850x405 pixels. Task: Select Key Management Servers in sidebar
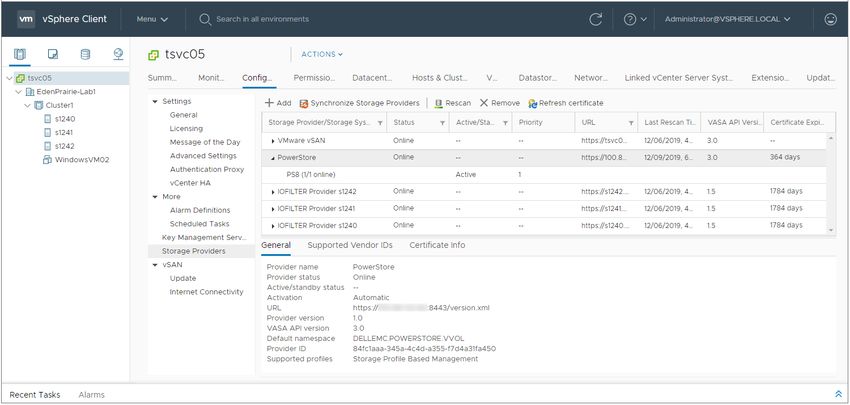pyautogui.click(x=204, y=237)
